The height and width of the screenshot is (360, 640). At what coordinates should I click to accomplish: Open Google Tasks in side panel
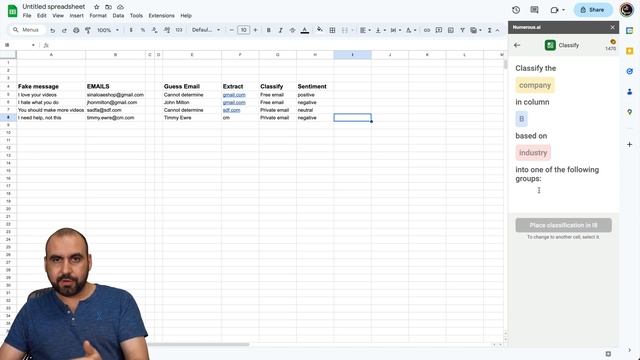[629, 71]
